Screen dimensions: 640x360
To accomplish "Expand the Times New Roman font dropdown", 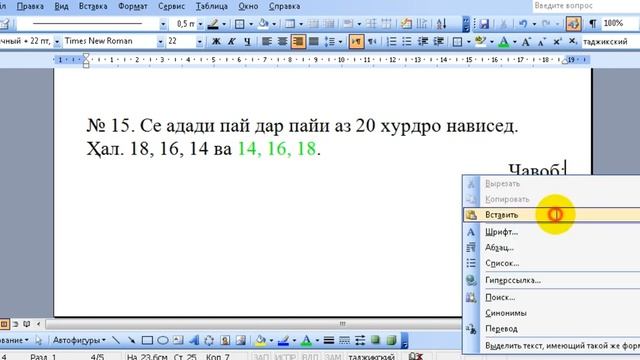I will tap(160, 41).
